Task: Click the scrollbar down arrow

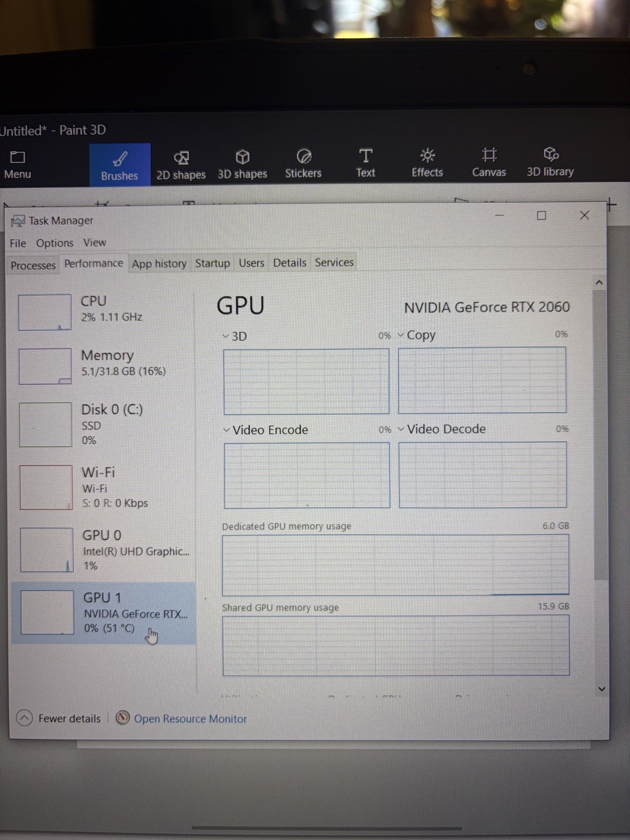Action: point(602,689)
